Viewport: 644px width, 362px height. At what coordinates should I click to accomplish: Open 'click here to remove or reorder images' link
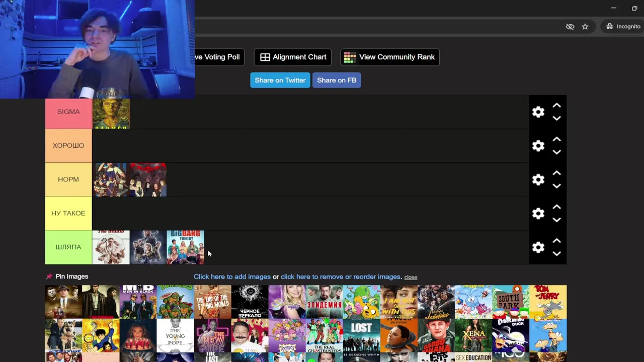[341, 277]
